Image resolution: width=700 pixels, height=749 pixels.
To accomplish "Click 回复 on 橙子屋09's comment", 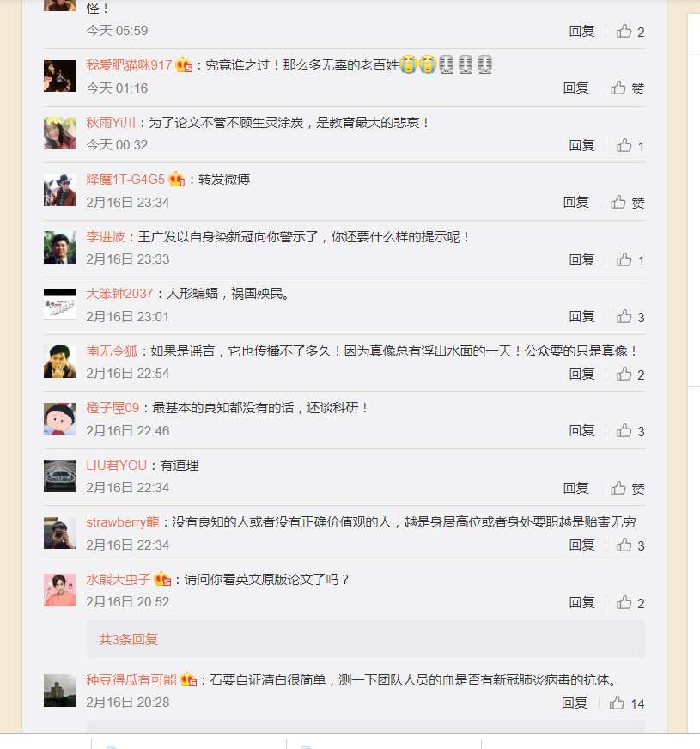I will [581, 430].
